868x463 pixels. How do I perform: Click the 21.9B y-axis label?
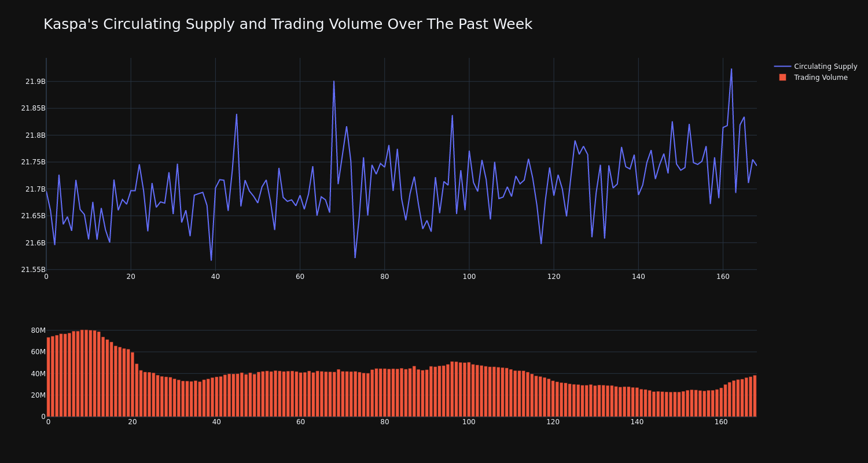(x=35, y=82)
